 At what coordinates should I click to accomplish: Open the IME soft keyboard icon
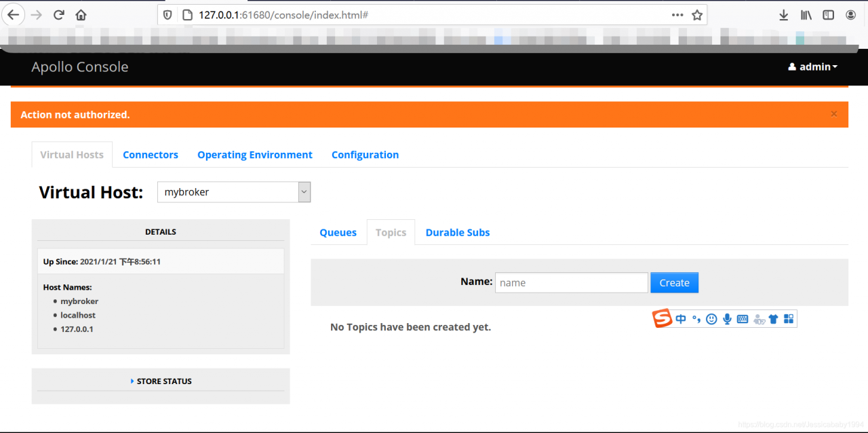tap(743, 319)
